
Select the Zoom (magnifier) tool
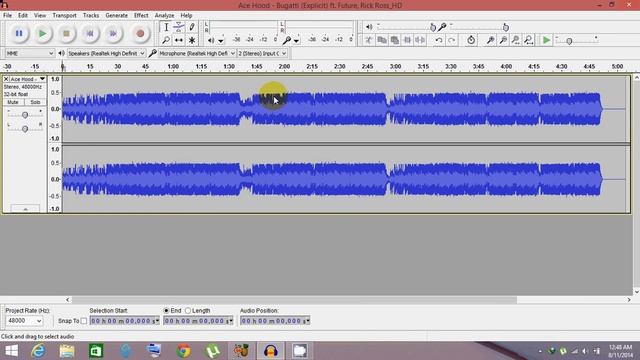pyautogui.click(x=166, y=40)
